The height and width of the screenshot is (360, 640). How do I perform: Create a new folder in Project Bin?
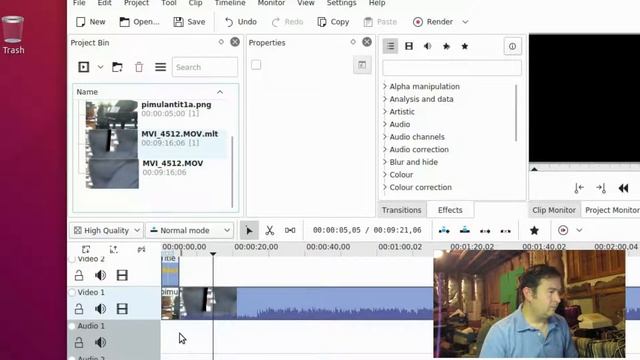(x=117, y=67)
